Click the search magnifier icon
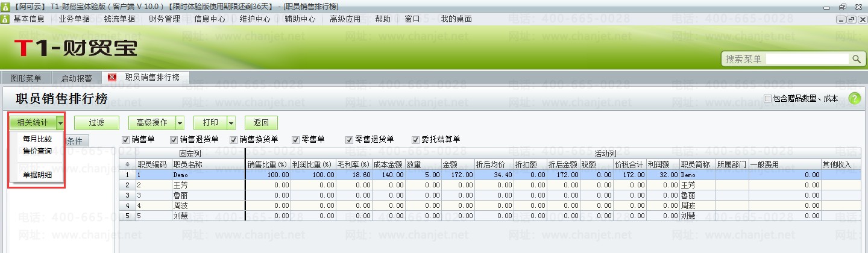868x253 pixels. (857, 59)
